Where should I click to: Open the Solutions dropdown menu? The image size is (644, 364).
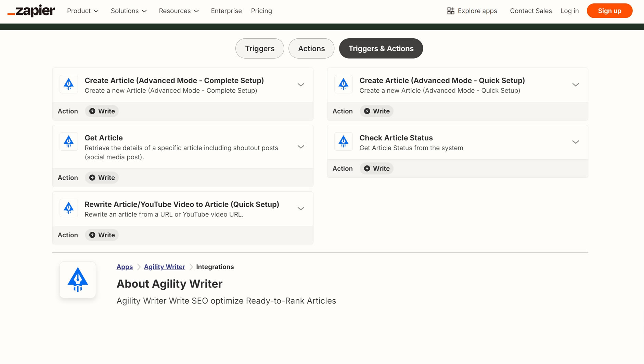pyautogui.click(x=129, y=11)
